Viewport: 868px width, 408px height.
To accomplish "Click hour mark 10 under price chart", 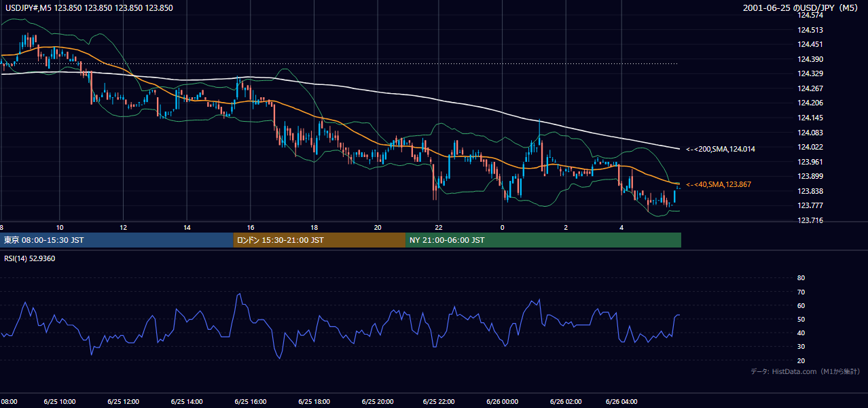I will tap(60, 227).
